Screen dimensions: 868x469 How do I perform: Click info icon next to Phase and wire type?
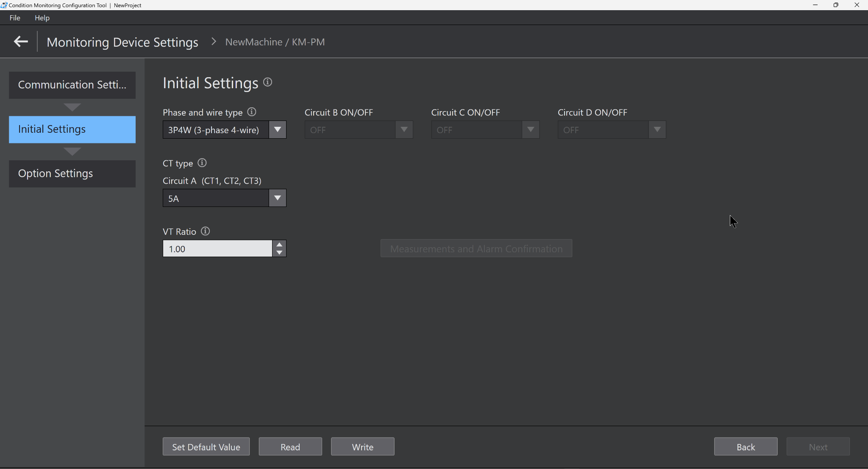click(x=252, y=112)
